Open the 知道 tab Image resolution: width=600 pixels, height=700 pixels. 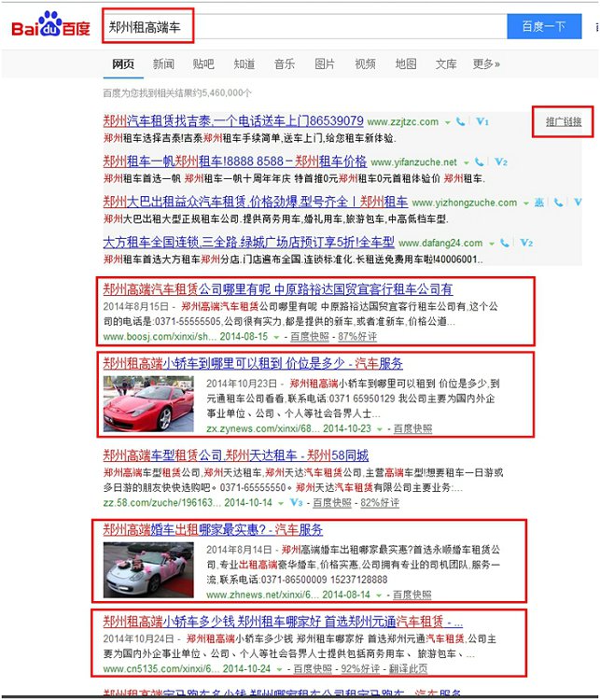(x=244, y=64)
